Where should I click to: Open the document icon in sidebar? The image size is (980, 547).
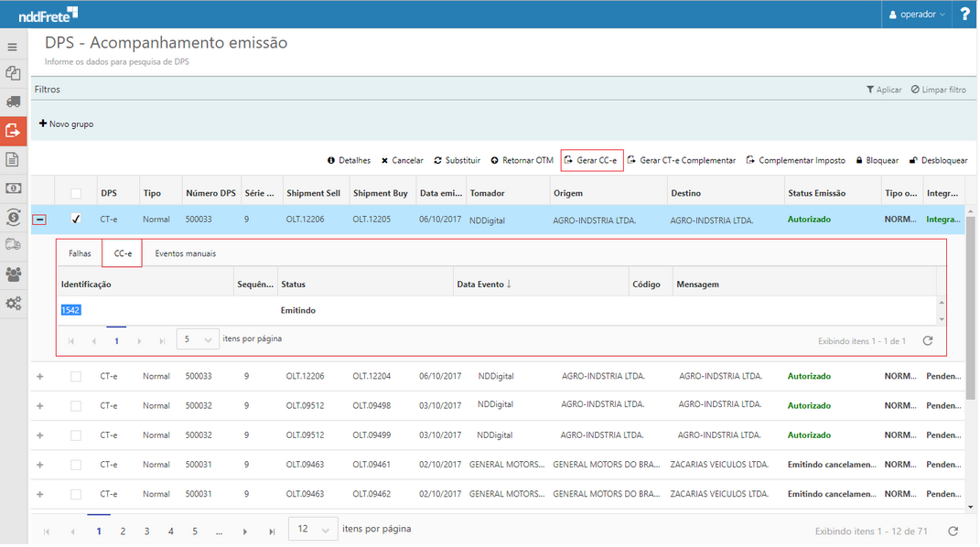[13, 159]
